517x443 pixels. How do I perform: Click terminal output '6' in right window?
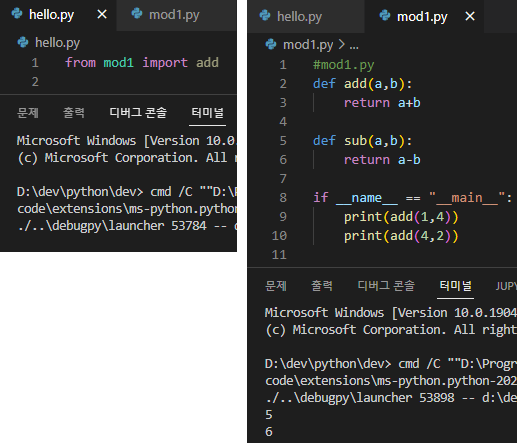click(x=269, y=432)
